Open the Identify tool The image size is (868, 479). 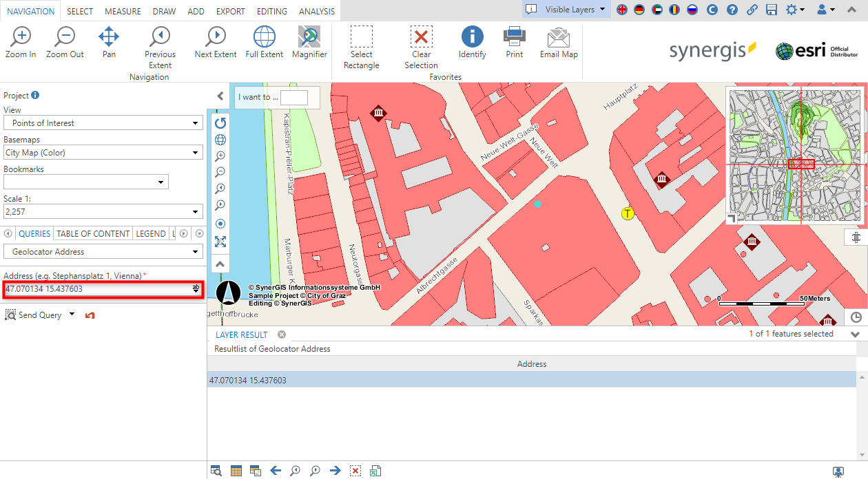472,45
